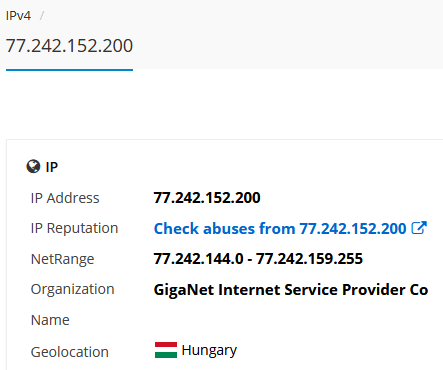Click the NetRange label
The image size is (443, 370).
coord(62,259)
